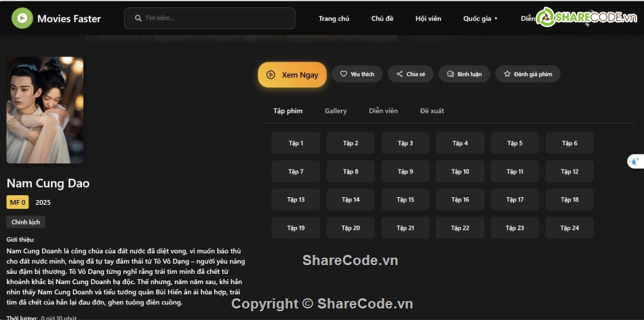The height and width of the screenshot is (320, 644).
Task: Switch to the Diễn viên tab
Action: click(384, 111)
